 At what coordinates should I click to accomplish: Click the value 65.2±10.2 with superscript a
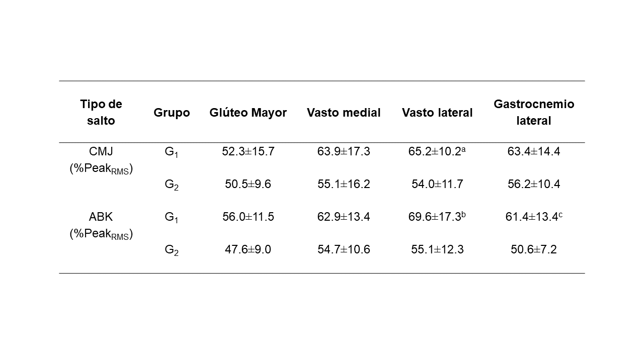pos(437,151)
